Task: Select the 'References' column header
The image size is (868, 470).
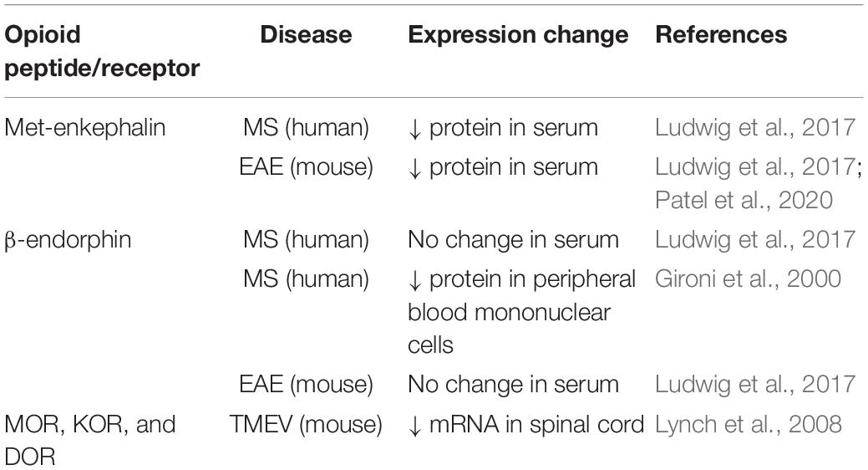Action: click(x=721, y=34)
